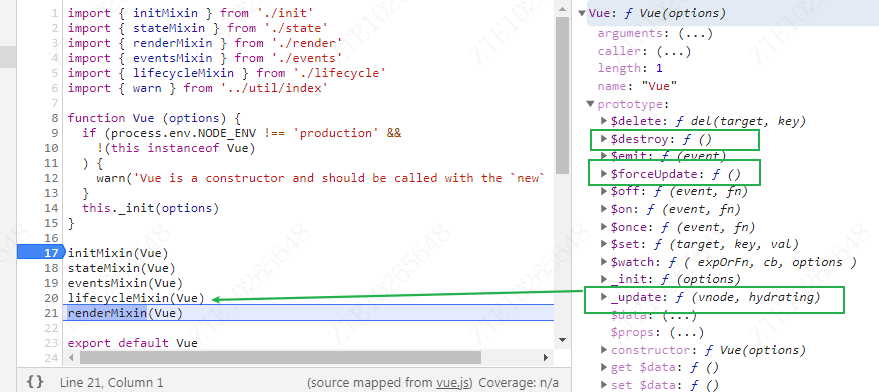Set breakpoint on line number 21
Screen dimensions: 879x392
tap(51, 313)
